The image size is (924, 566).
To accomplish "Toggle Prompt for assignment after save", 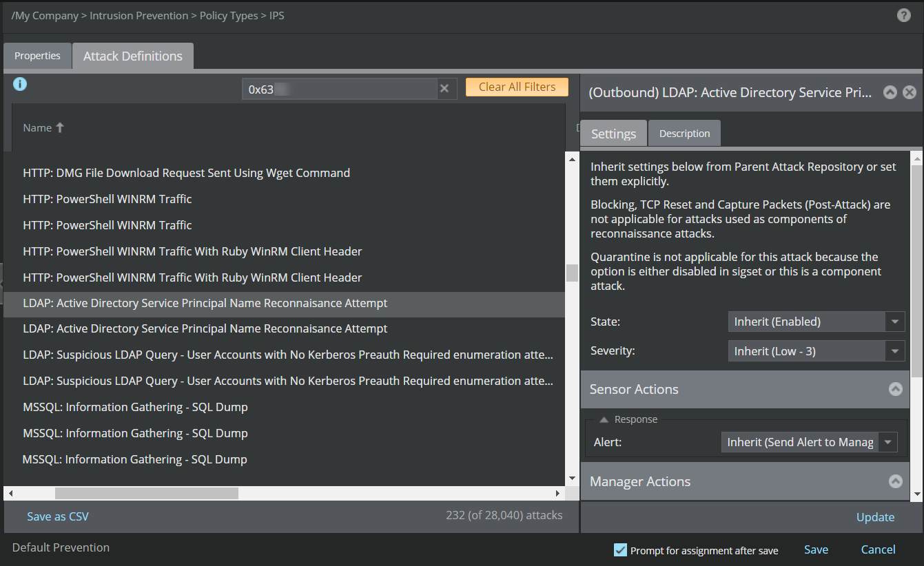I will click(620, 550).
